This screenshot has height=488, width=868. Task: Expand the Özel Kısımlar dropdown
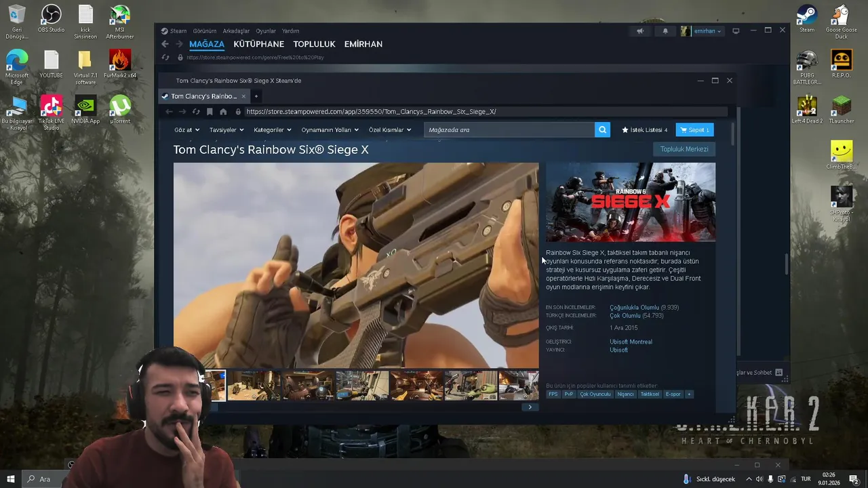(390, 129)
